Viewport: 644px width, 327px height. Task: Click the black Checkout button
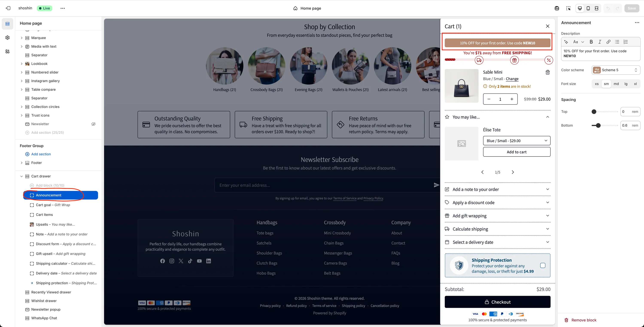tap(497, 302)
